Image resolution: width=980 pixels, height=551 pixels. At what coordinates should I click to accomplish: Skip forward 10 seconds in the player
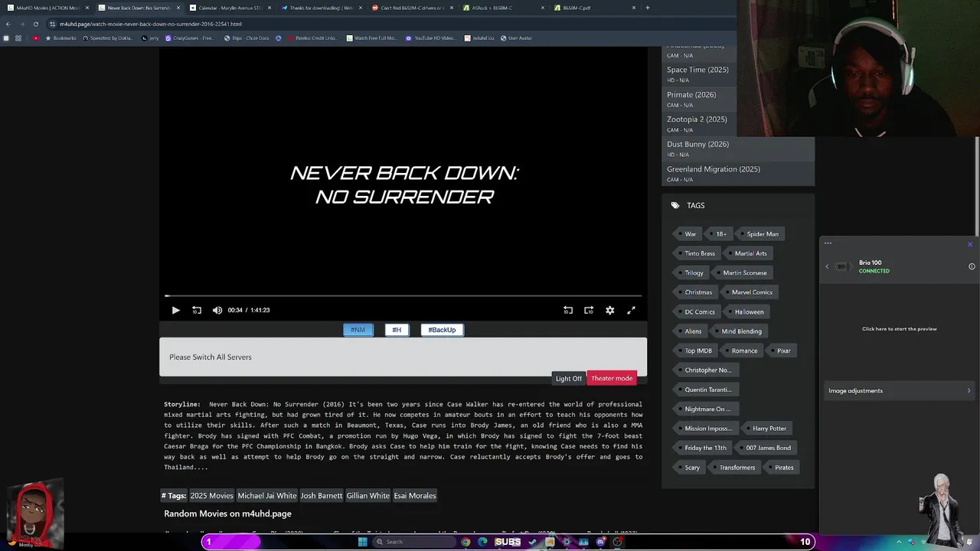(589, 310)
